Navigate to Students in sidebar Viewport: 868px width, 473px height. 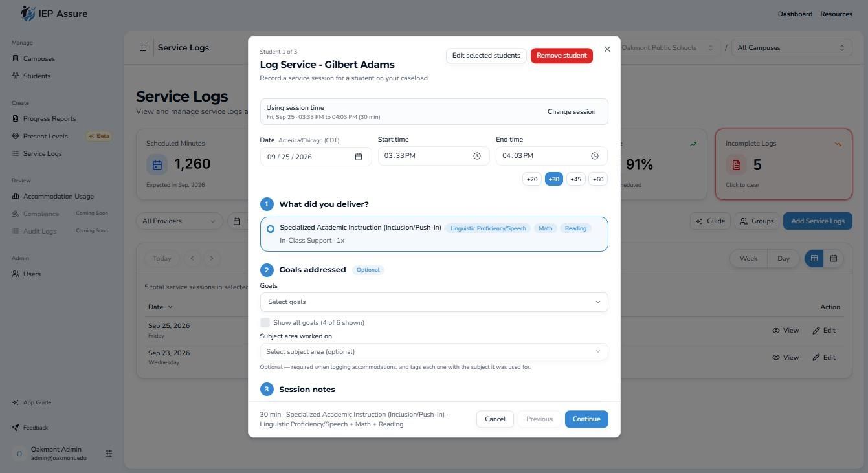tap(36, 76)
